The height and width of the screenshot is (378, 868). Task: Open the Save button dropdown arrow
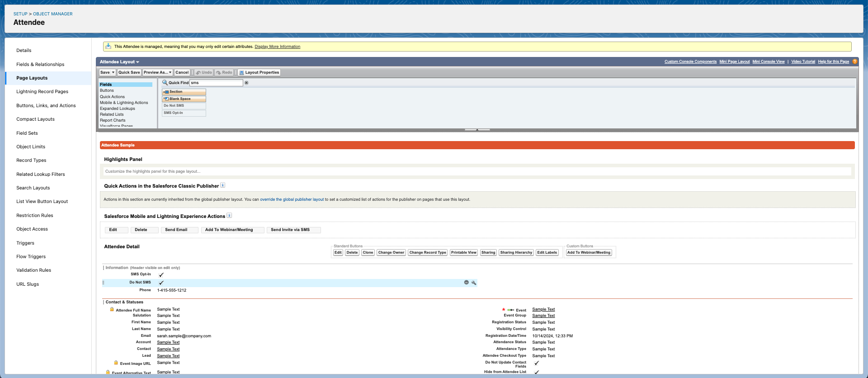coord(113,72)
